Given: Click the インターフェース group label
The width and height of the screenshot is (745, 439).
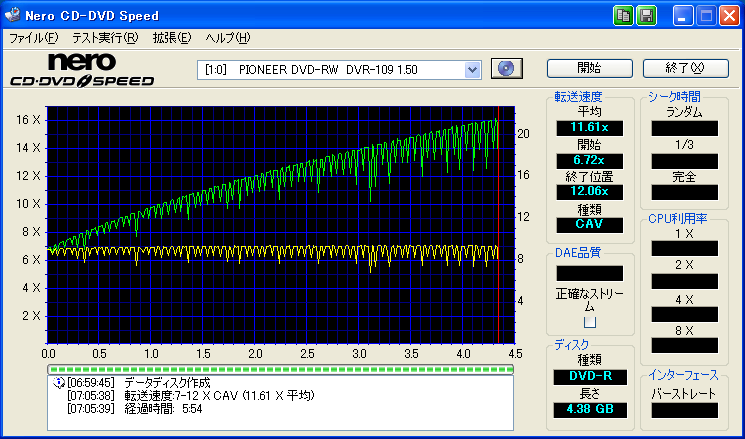Looking at the screenshot, I should (x=684, y=375).
